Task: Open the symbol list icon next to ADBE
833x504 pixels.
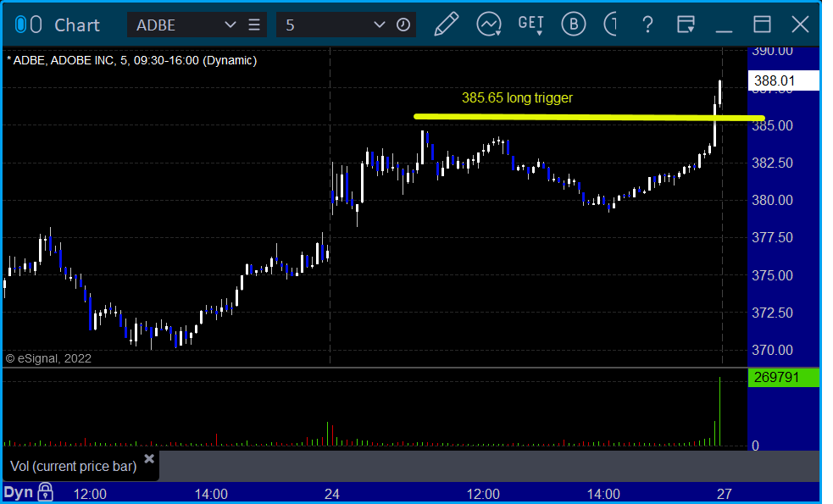Action: 254,25
